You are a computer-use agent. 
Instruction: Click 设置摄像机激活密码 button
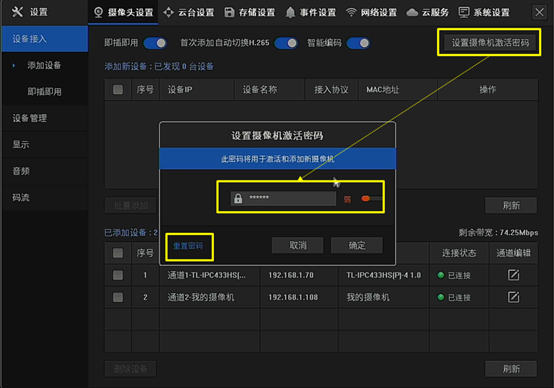point(490,43)
